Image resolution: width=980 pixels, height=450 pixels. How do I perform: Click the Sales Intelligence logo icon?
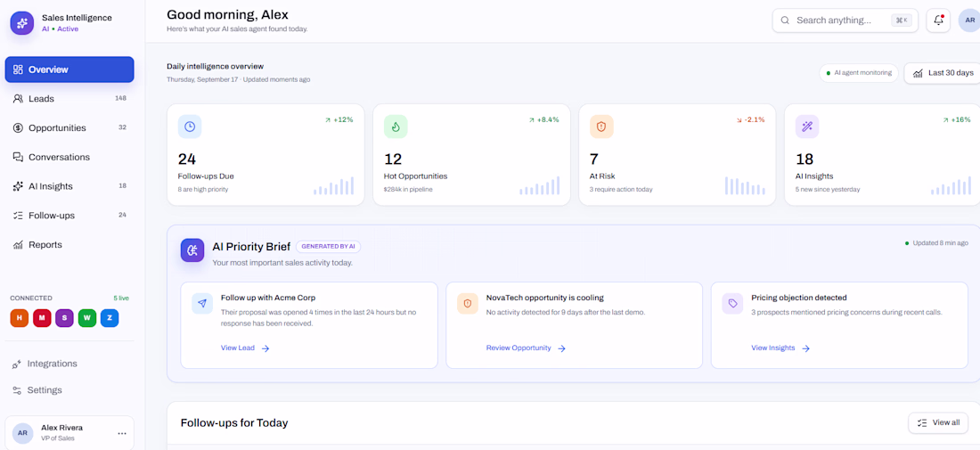22,23
